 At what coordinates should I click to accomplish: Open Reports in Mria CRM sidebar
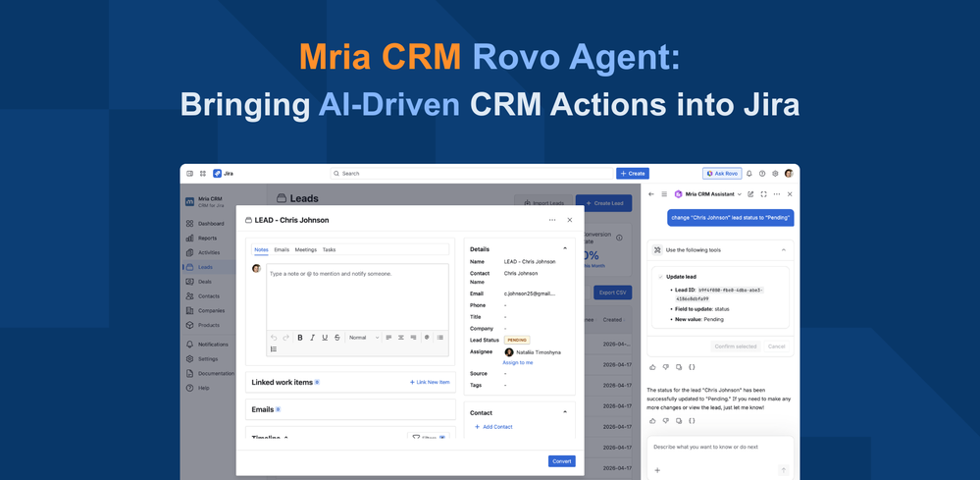point(201,239)
